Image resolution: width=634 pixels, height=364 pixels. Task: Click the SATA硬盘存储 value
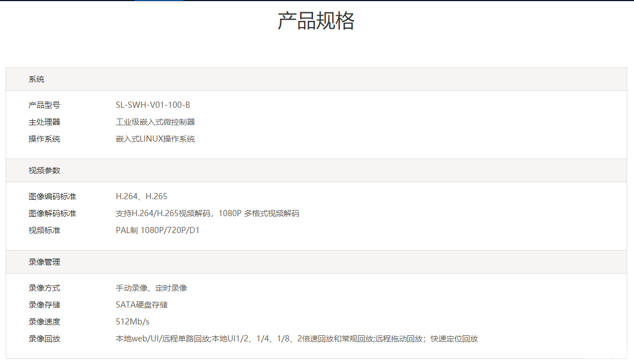click(x=141, y=305)
